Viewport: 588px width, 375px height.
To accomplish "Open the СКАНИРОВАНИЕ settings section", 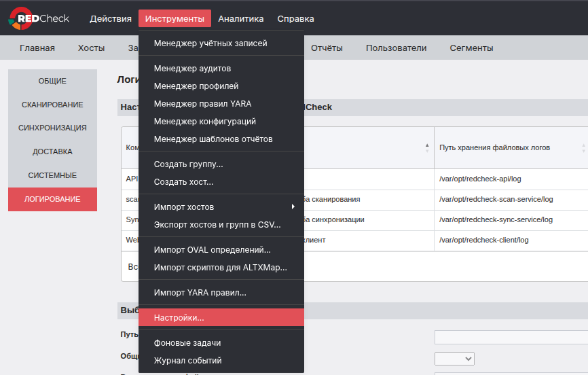I will pos(52,105).
